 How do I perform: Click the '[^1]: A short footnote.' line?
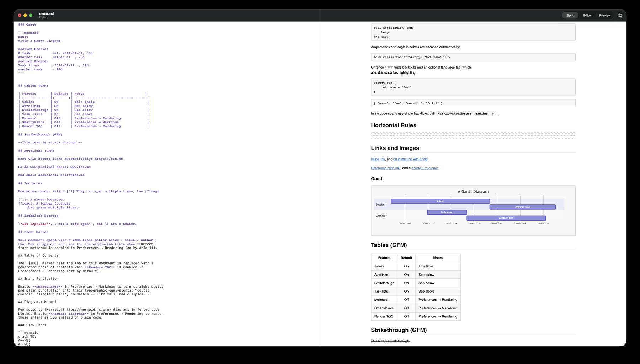point(41,200)
